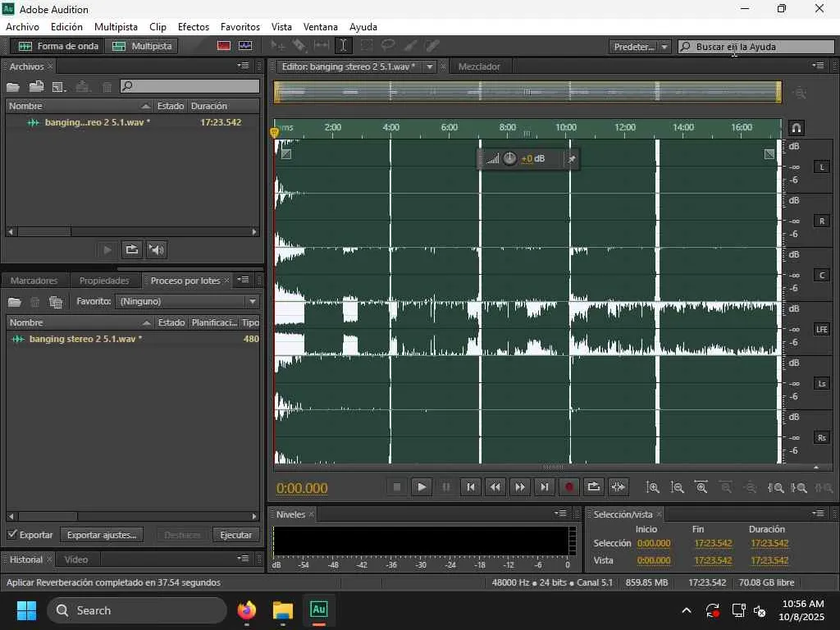
Task: Toggle the LFE channel button
Action: click(x=821, y=329)
